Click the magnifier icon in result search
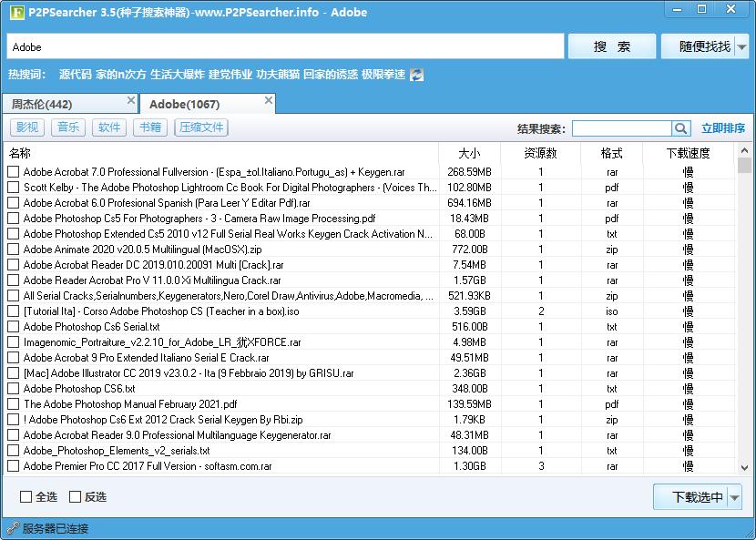 click(x=680, y=128)
